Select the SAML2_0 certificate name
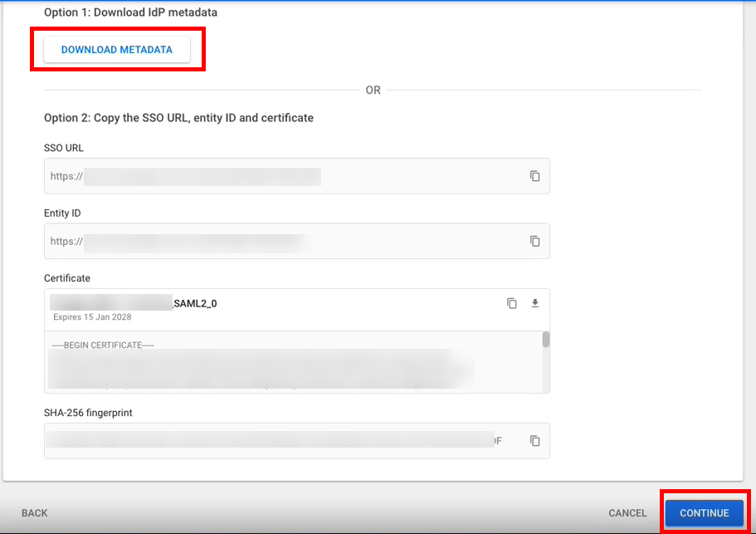This screenshot has width=756, height=534. pos(194,303)
